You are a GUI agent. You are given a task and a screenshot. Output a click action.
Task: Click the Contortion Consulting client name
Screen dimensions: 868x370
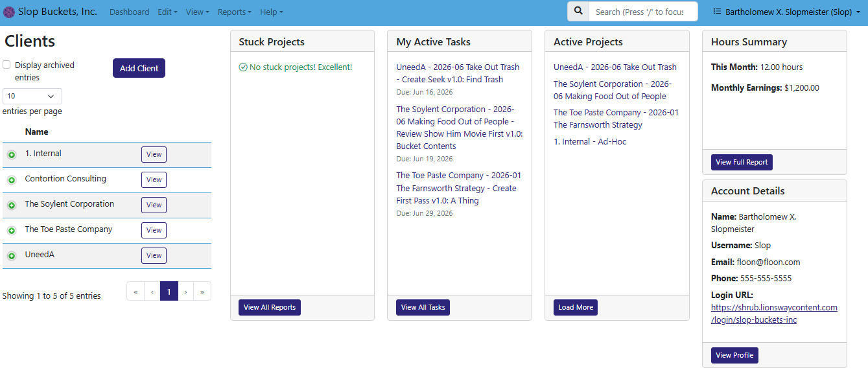[x=65, y=178]
